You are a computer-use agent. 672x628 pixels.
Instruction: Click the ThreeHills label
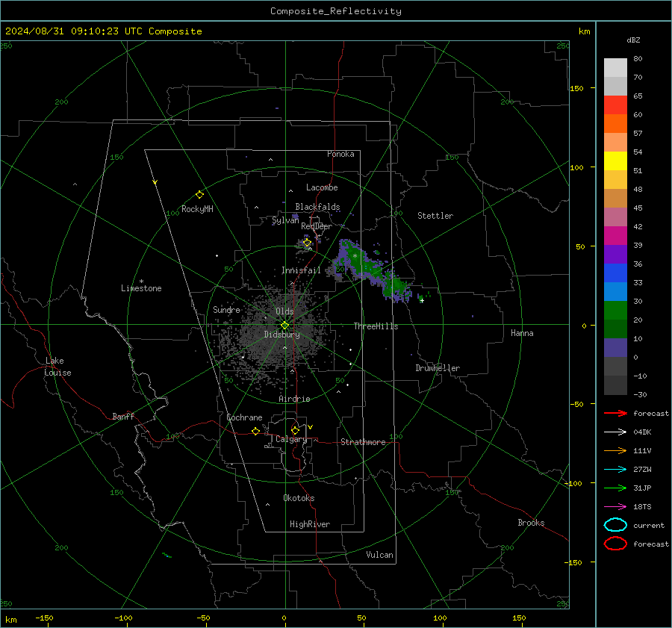(376, 326)
